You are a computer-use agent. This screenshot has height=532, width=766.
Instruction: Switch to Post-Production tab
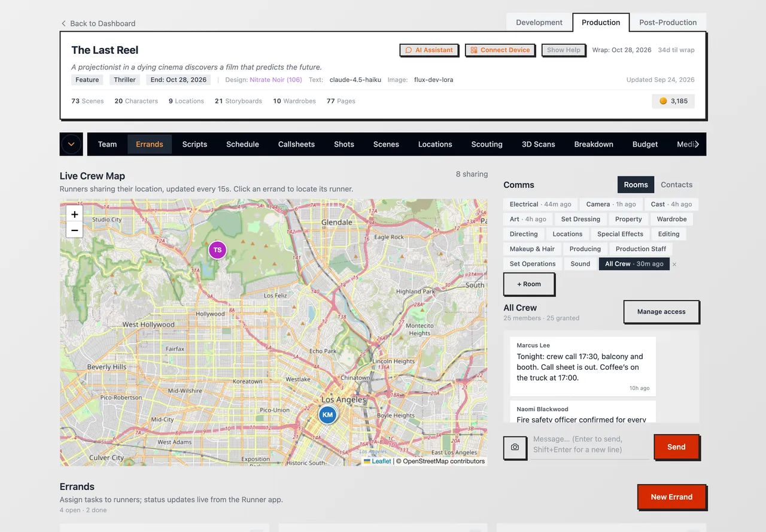click(668, 22)
